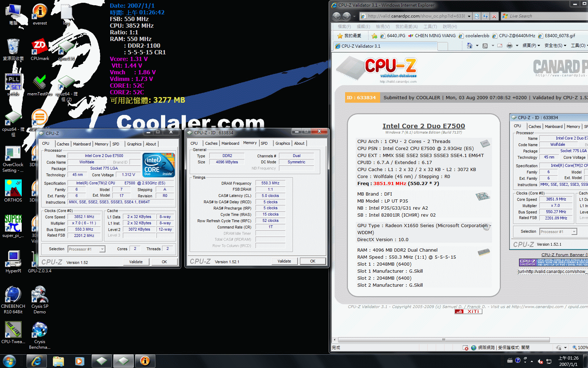
Task: Open the new blank IE tab
Action: (443, 46)
